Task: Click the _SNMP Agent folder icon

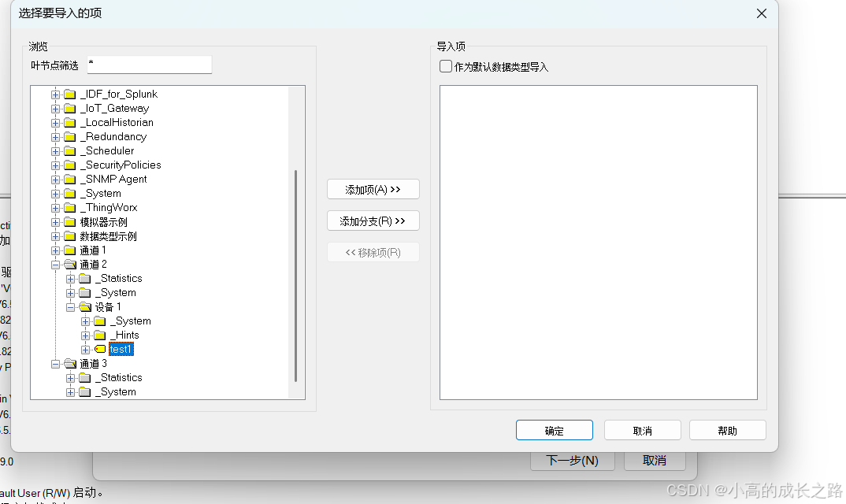Action: (69, 179)
